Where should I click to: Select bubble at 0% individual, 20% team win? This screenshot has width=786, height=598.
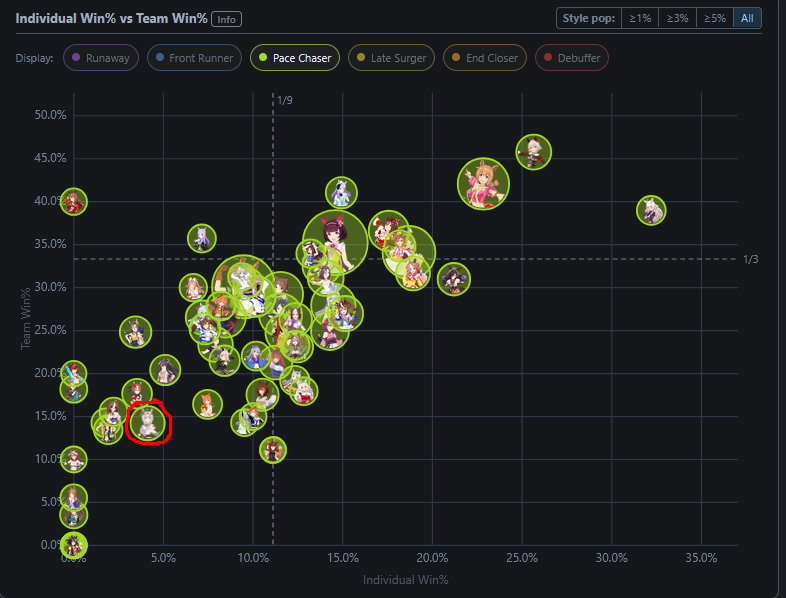coord(74,374)
